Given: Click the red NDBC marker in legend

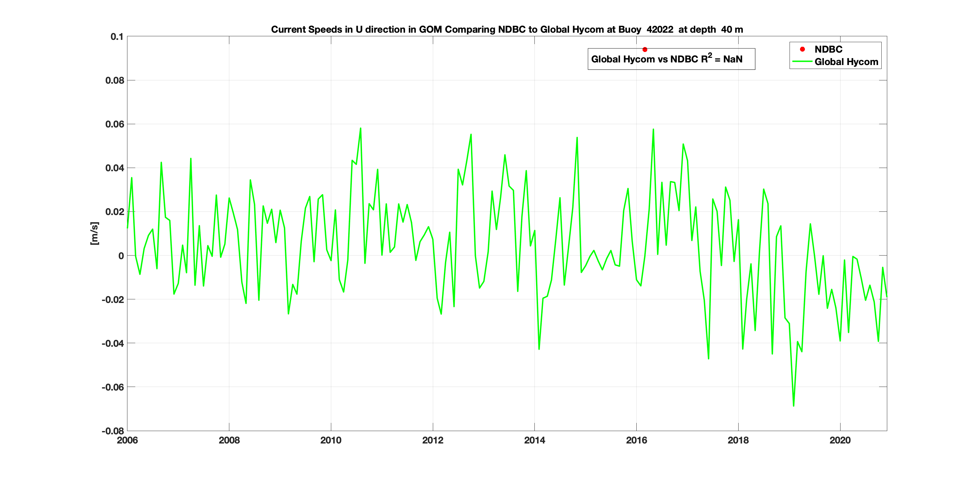Looking at the screenshot, I should [802, 49].
